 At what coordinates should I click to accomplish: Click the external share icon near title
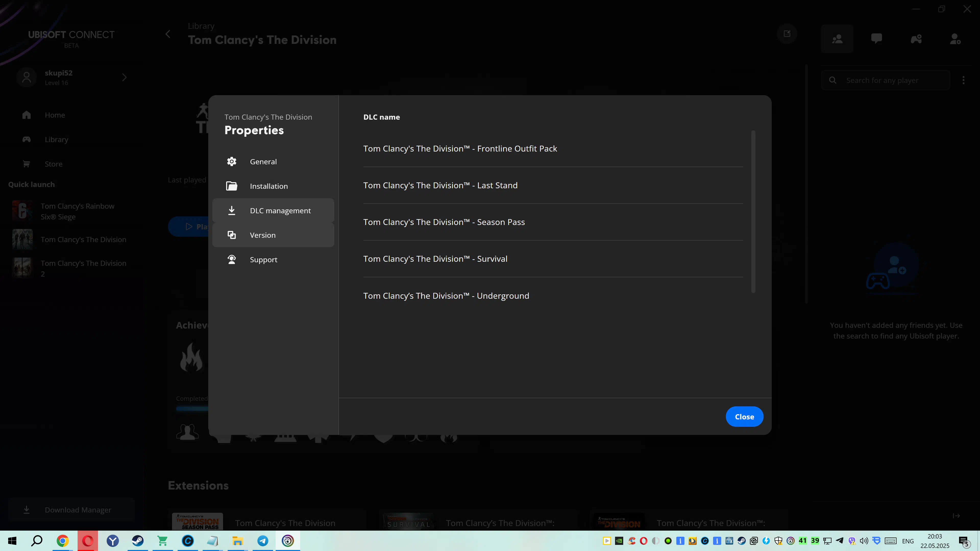point(787,34)
